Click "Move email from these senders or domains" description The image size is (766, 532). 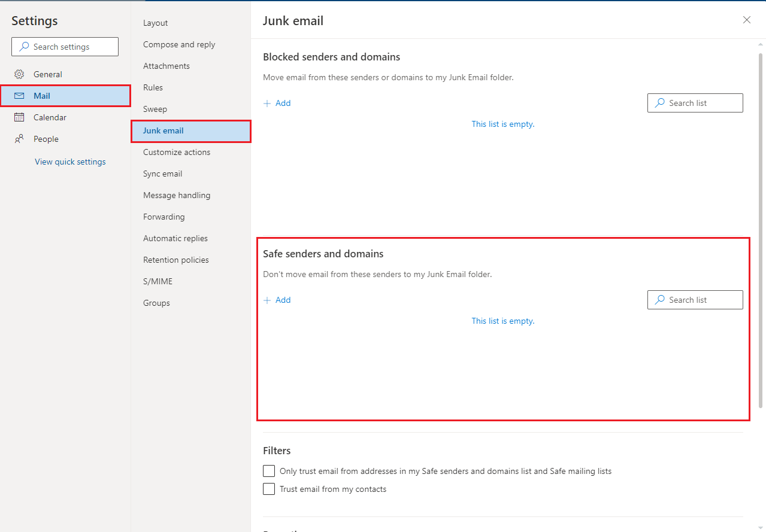coord(388,77)
